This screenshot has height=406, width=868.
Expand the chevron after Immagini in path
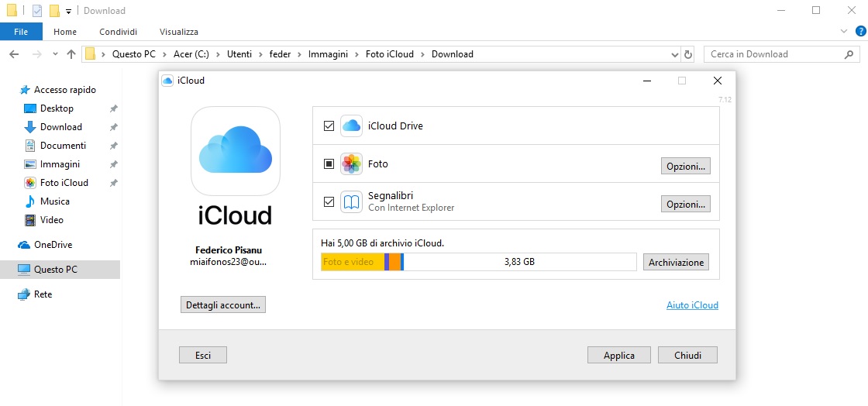356,54
